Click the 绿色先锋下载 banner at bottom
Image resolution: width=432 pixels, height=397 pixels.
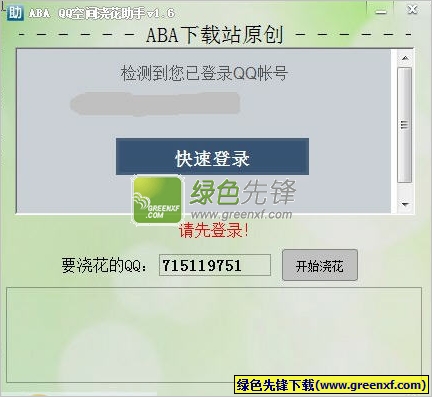331,385
